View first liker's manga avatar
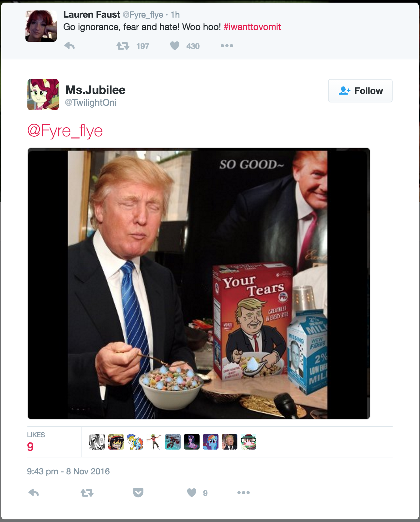 point(97,442)
